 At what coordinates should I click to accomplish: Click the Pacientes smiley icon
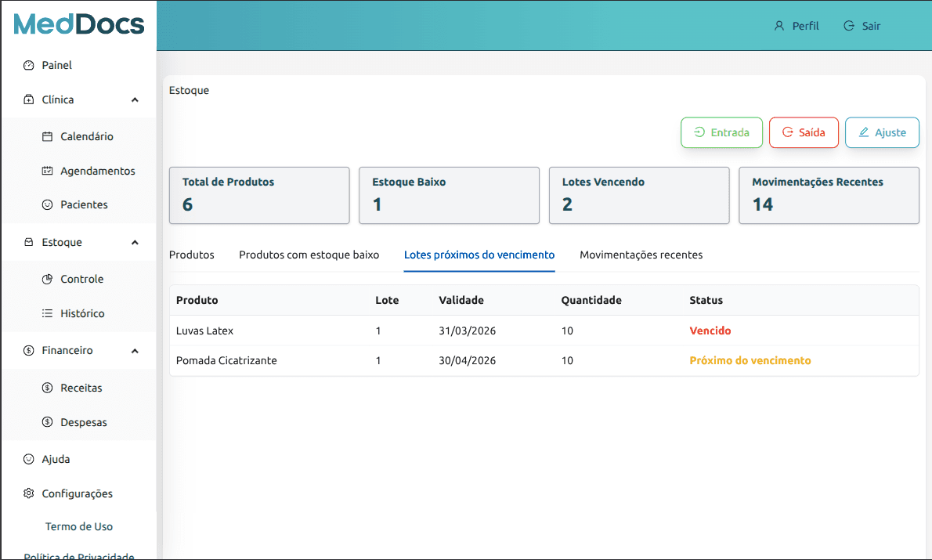pos(47,204)
